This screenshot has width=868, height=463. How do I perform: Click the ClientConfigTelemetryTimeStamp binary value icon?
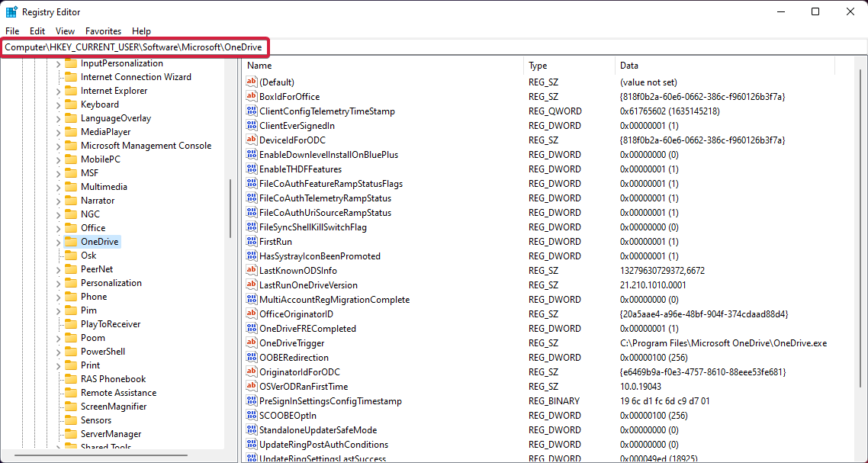coord(252,111)
